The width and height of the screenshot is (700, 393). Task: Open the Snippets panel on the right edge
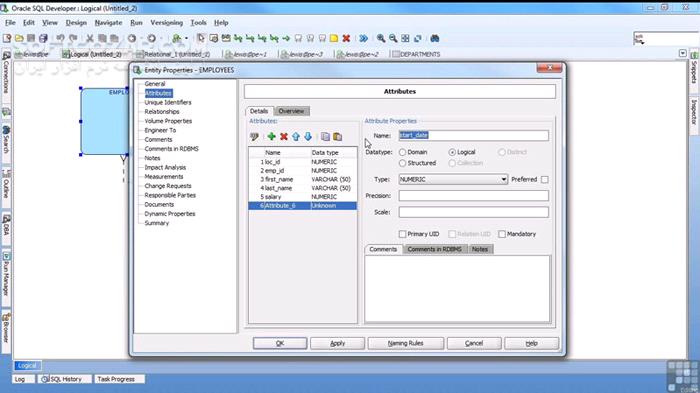tap(694, 68)
